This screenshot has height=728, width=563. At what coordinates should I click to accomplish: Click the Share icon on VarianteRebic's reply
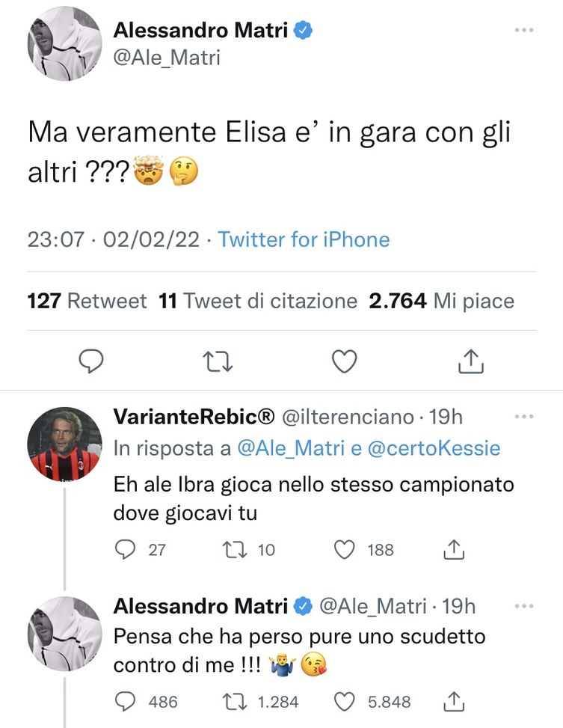pyautogui.click(x=454, y=550)
